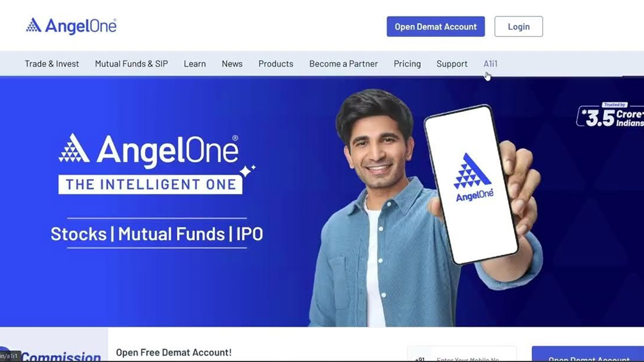Open the Trade & Invest menu
The width and height of the screenshot is (644, 362).
tap(52, 64)
